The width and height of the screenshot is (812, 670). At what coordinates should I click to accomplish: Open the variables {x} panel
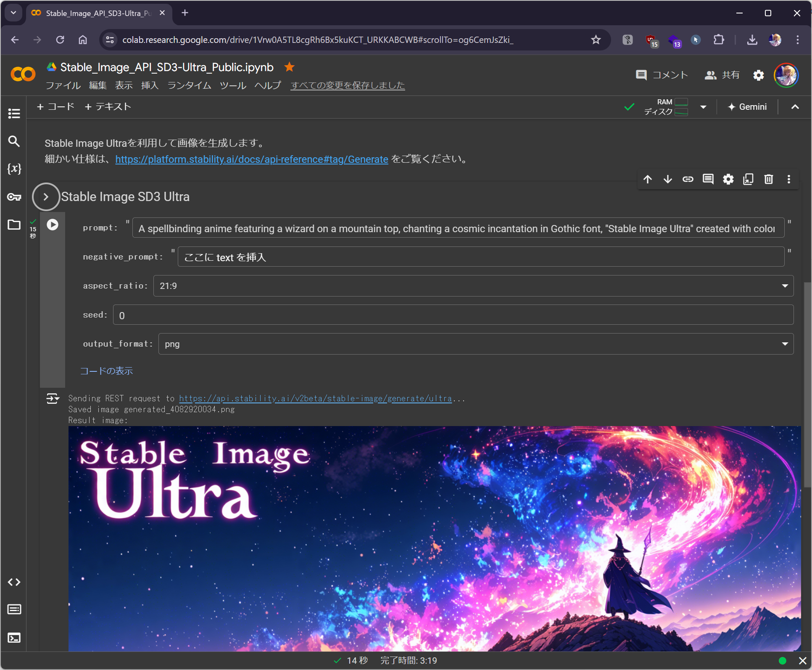[14, 169]
